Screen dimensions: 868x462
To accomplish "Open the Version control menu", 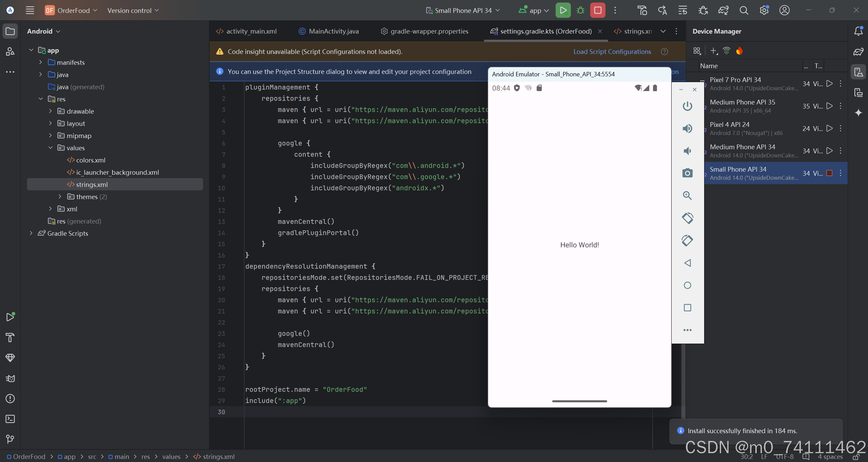I will tap(133, 10).
